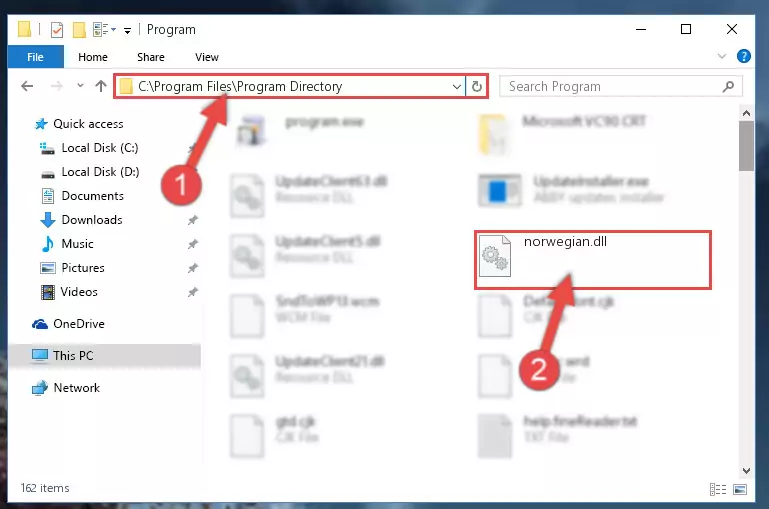Open the View ribbon tab

pos(206,57)
